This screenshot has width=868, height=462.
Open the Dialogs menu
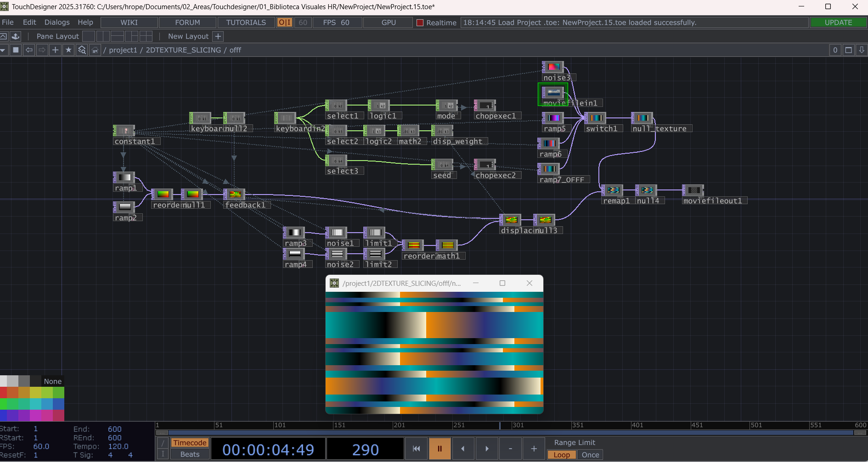[x=57, y=22]
